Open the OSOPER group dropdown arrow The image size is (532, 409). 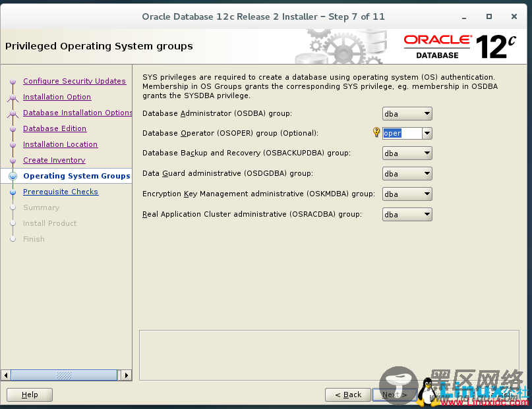(427, 133)
